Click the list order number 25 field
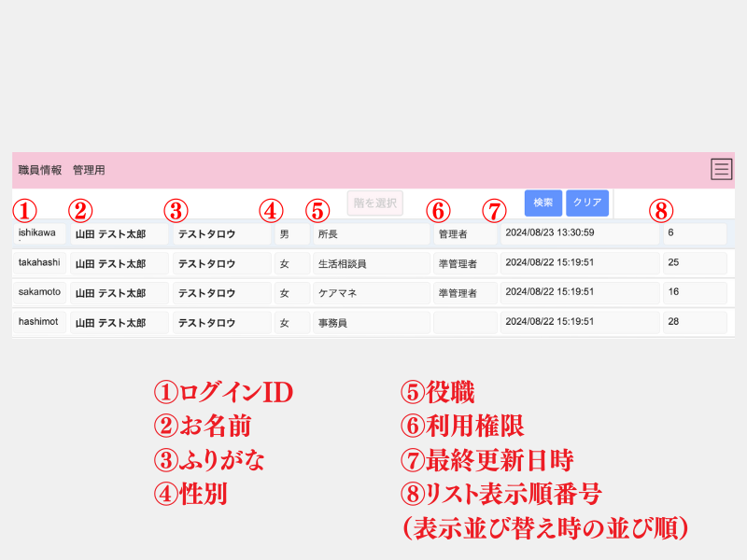 coord(694,263)
